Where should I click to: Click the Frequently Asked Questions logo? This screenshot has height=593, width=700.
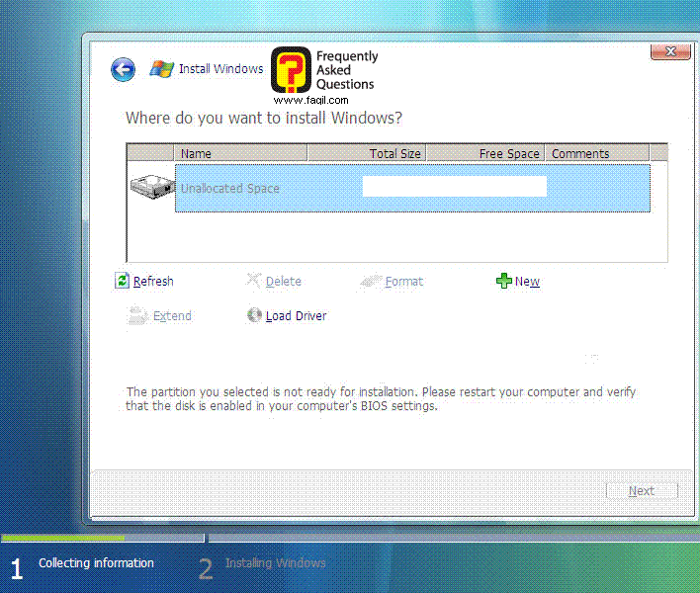pos(324,74)
